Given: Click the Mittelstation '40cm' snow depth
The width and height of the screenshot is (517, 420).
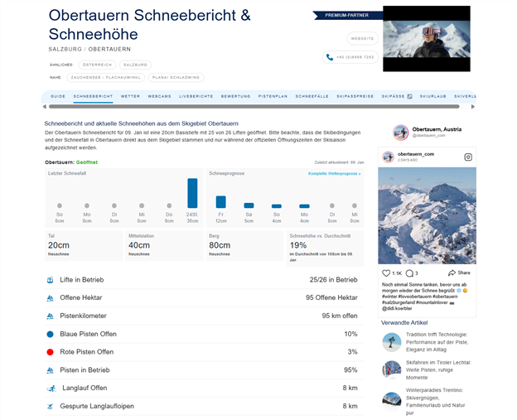Looking at the screenshot, I should coord(139,245).
